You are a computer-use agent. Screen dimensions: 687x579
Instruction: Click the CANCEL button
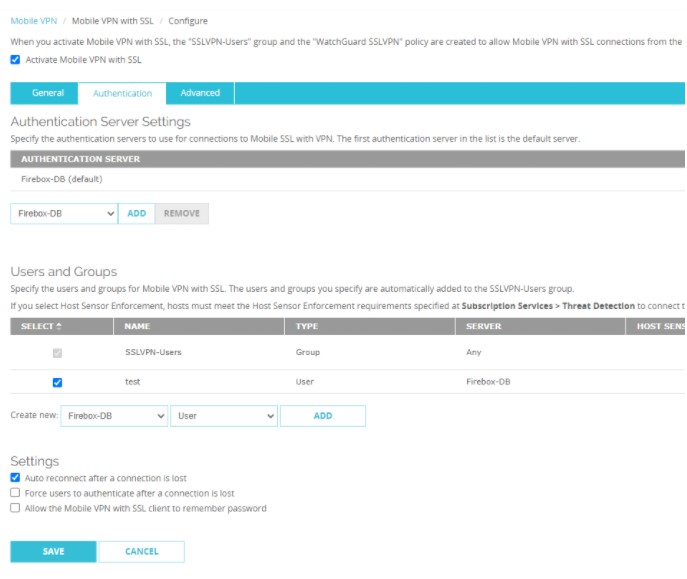pos(142,551)
